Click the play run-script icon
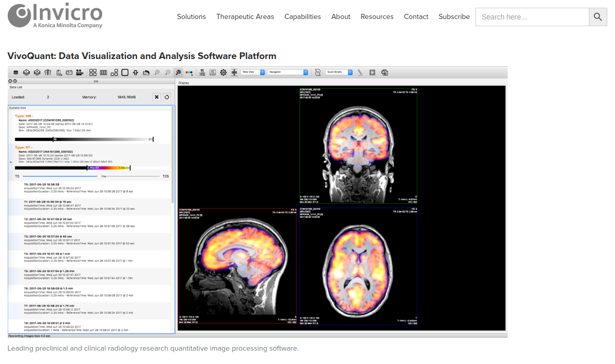This screenshot has width=615, height=364. point(372,72)
